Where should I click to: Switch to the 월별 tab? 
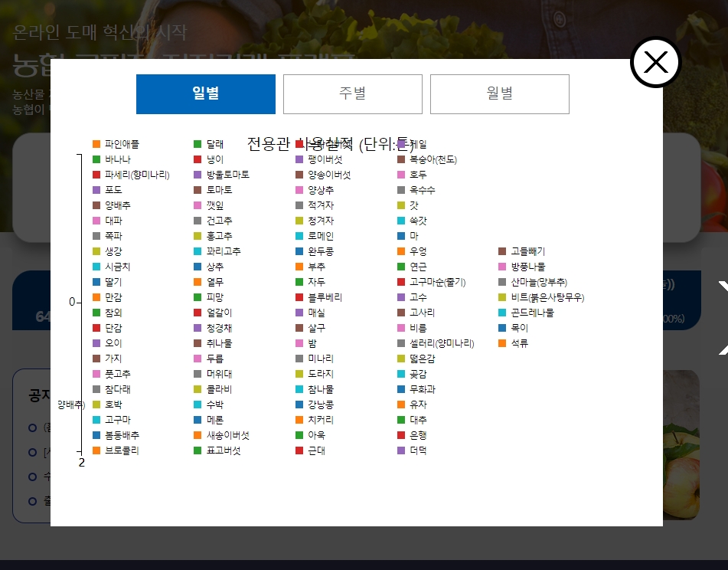(x=500, y=93)
